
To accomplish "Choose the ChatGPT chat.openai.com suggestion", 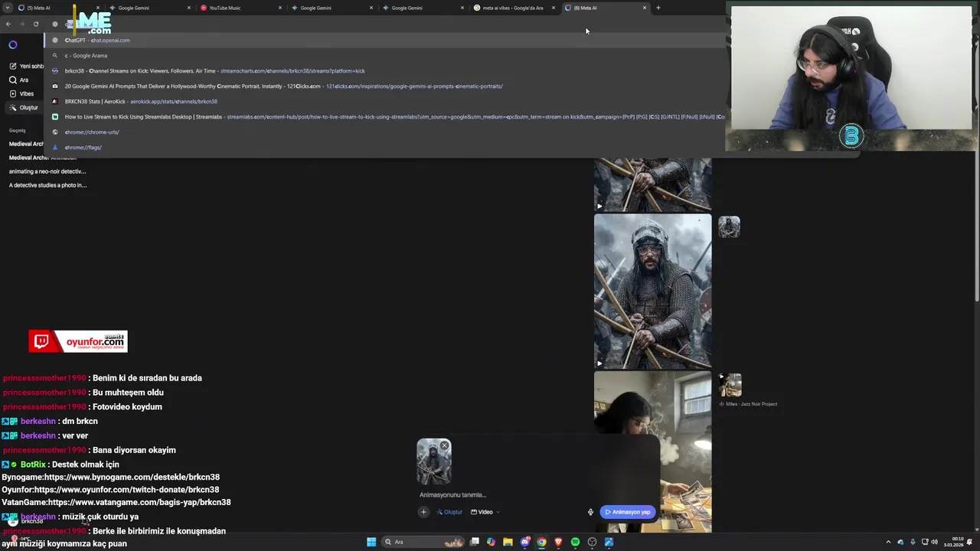I will click(x=384, y=40).
